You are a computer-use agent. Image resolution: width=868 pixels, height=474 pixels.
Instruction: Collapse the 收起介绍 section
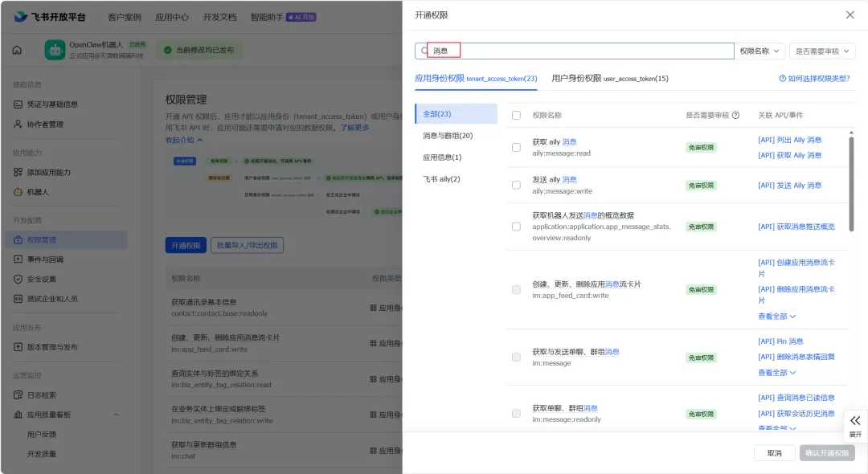(184, 140)
